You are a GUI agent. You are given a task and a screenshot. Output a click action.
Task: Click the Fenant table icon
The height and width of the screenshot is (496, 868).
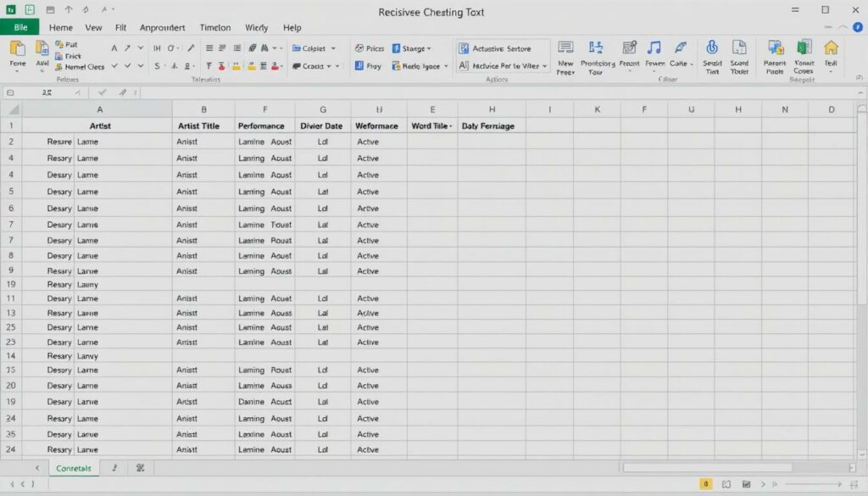[630, 47]
